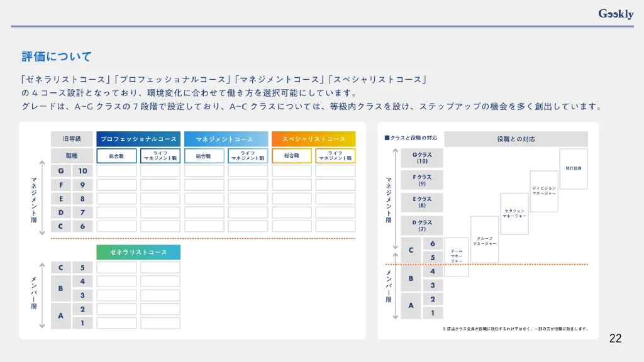The width and height of the screenshot is (644, 362).
Task: Click vertical マネジメント層 label in left table
Action: 34,200
